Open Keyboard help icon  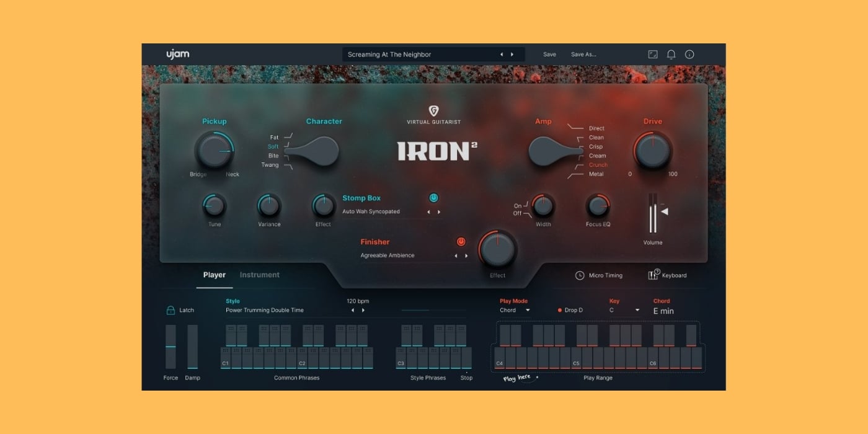point(653,275)
